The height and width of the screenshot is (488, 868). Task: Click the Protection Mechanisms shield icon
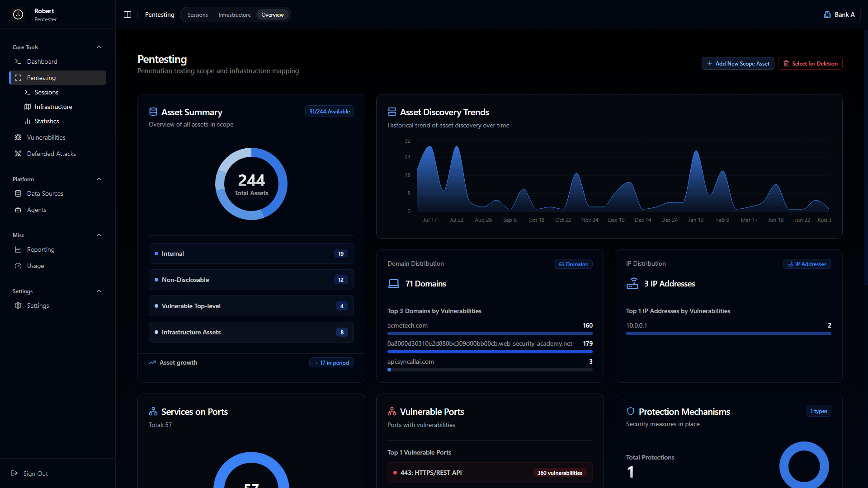point(631,411)
